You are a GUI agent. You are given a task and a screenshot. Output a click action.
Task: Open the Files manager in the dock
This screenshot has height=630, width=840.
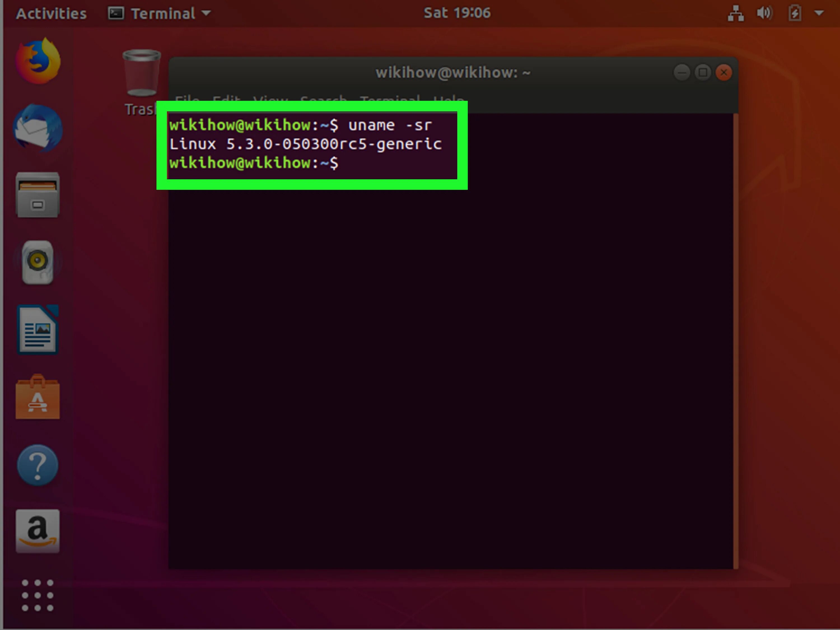[x=38, y=195]
